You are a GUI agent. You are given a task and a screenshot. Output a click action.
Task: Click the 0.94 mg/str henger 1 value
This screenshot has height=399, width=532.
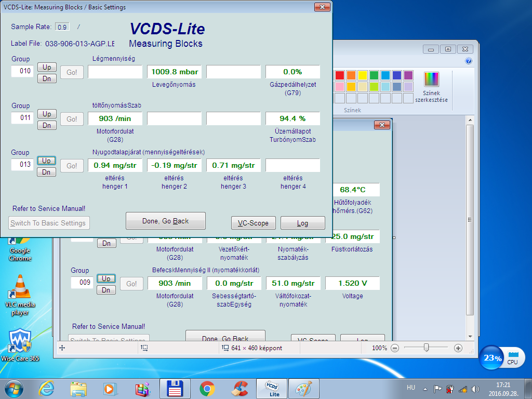115,166
